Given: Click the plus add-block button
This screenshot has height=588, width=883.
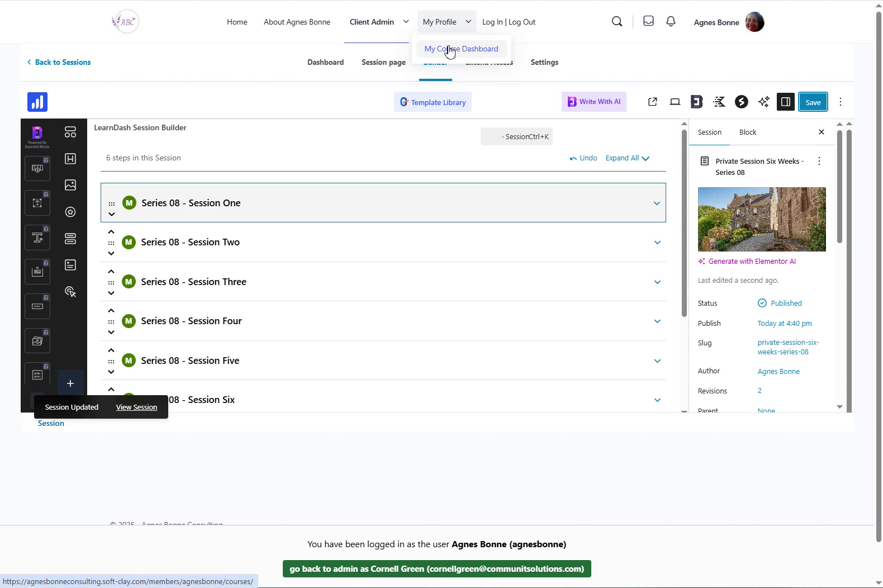Looking at the screenshot, I should (70, 383).
